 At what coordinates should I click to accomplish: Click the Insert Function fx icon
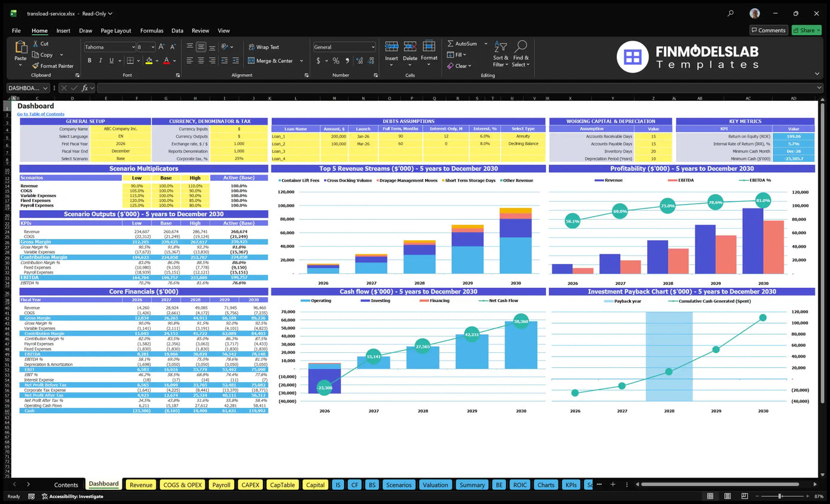click(x=85, y=88)
